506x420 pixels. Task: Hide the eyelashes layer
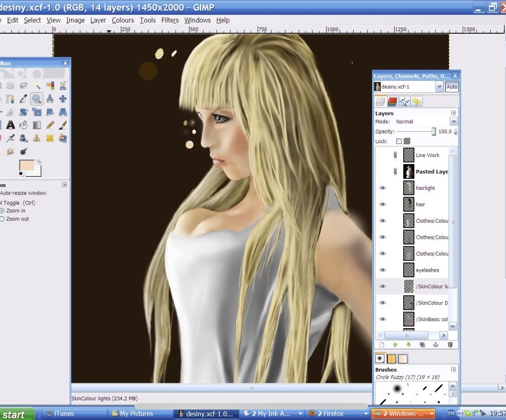tap(383, 270)
